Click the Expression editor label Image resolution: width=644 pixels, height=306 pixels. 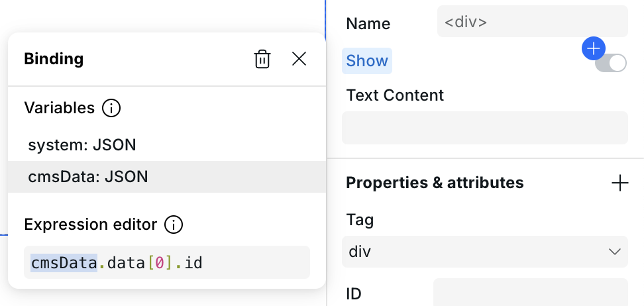pyautogui.click(x=90, y=225)
